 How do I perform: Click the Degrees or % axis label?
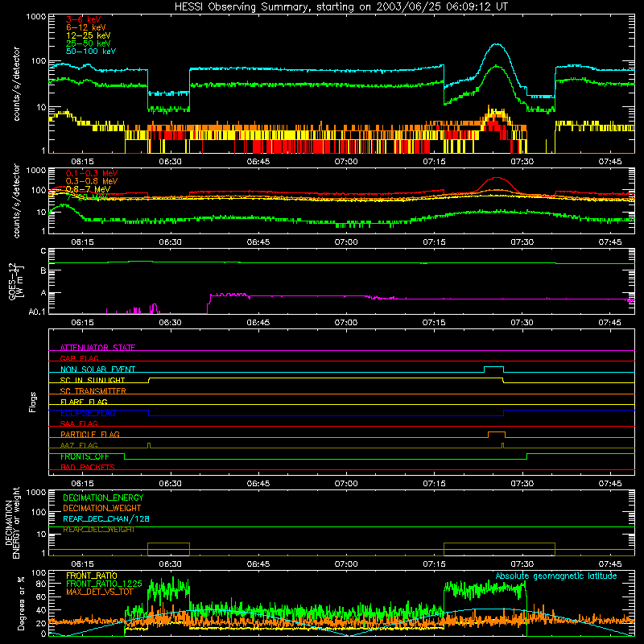pyautogui.click(x=21, y=603)
